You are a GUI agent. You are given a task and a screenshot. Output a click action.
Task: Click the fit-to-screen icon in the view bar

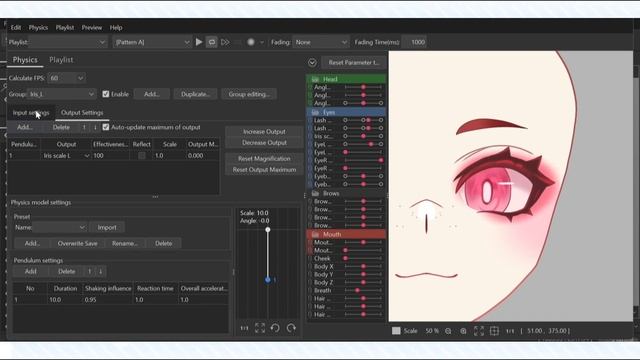pos(479,331)
